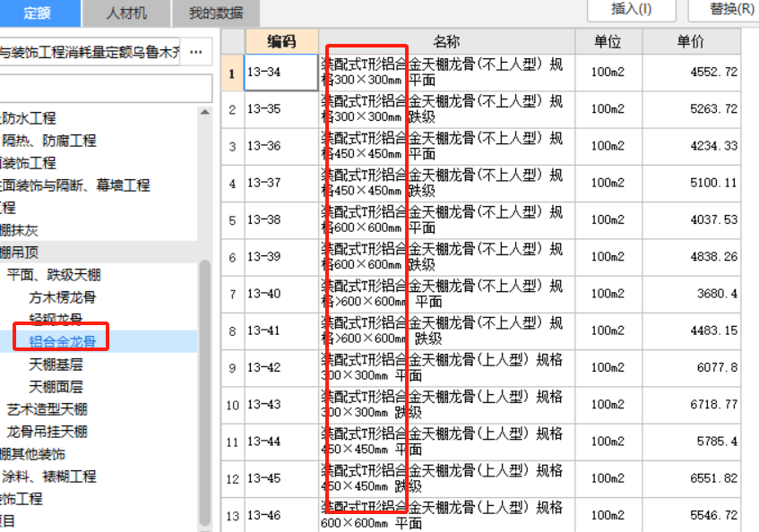Click price value 6077.8
Image resolution: width=759 pixels, height=532 pixels.
coord(717,367)
